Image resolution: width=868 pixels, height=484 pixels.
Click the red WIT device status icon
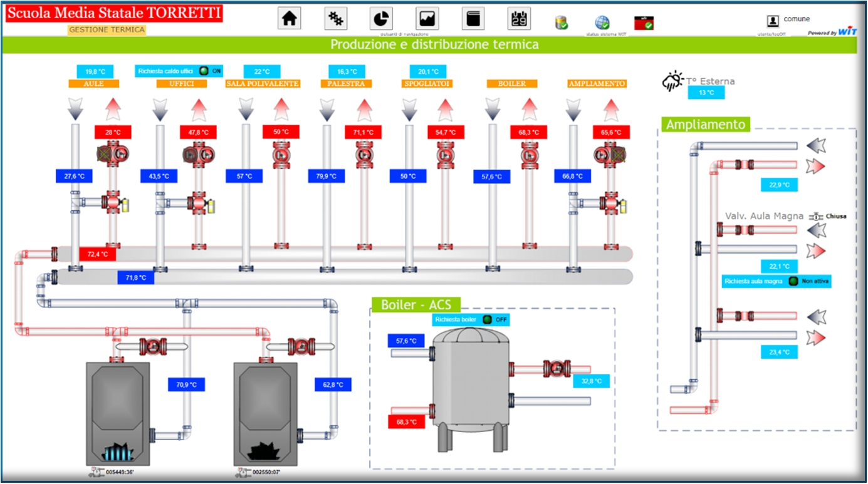(x=644, y=23)
